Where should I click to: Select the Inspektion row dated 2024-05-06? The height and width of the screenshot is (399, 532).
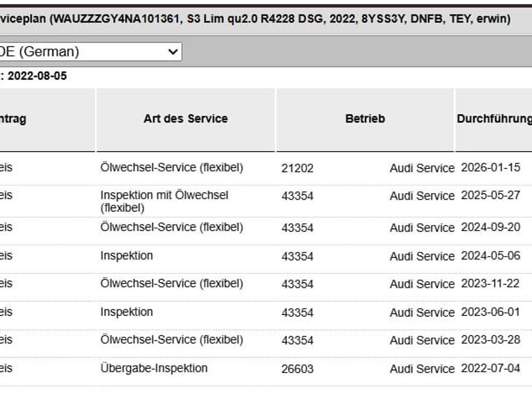click(266, 256)
